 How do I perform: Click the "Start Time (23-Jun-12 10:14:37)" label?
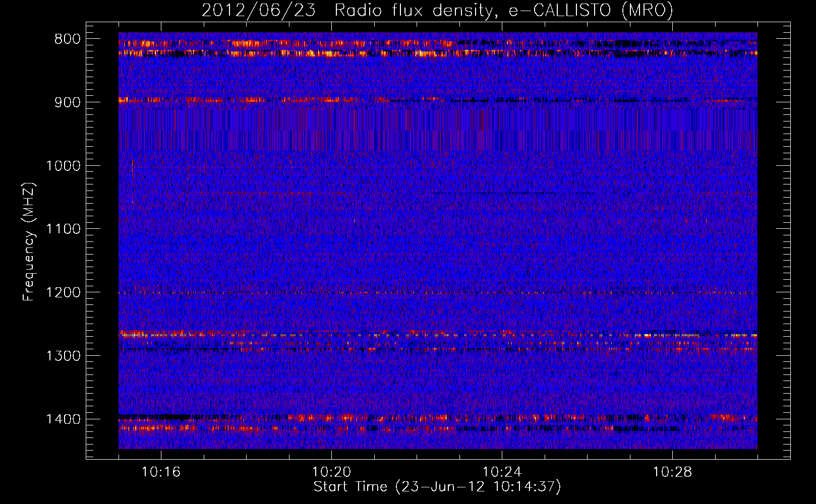tap(437, 487)
